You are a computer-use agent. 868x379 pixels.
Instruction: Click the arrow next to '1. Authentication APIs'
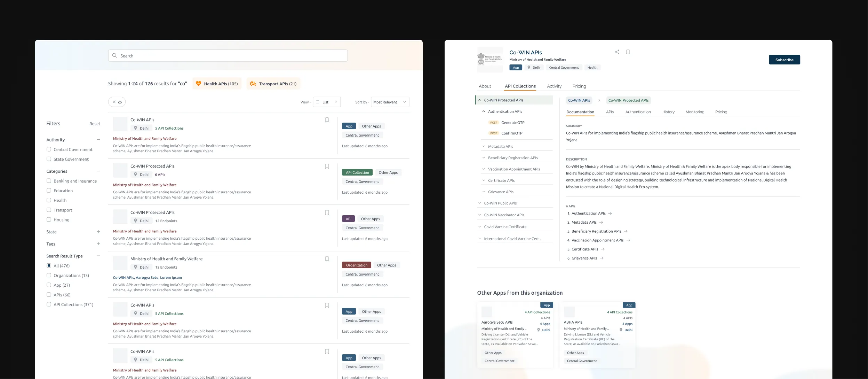point(610,214)
